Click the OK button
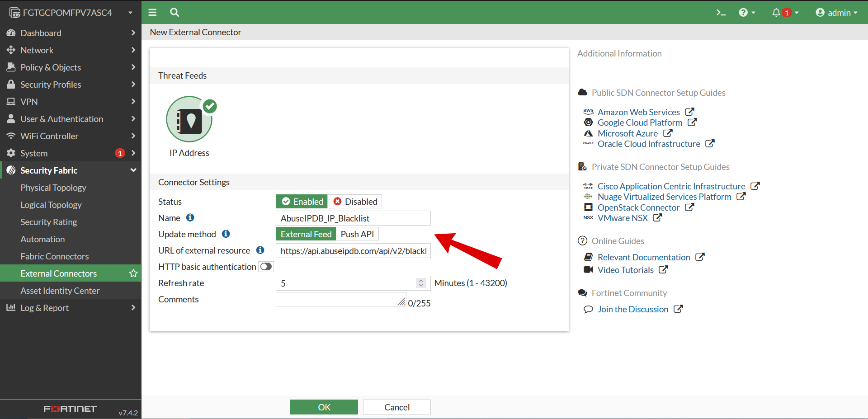The width and height of the screenshot is (868, 419). pos(324,407)
